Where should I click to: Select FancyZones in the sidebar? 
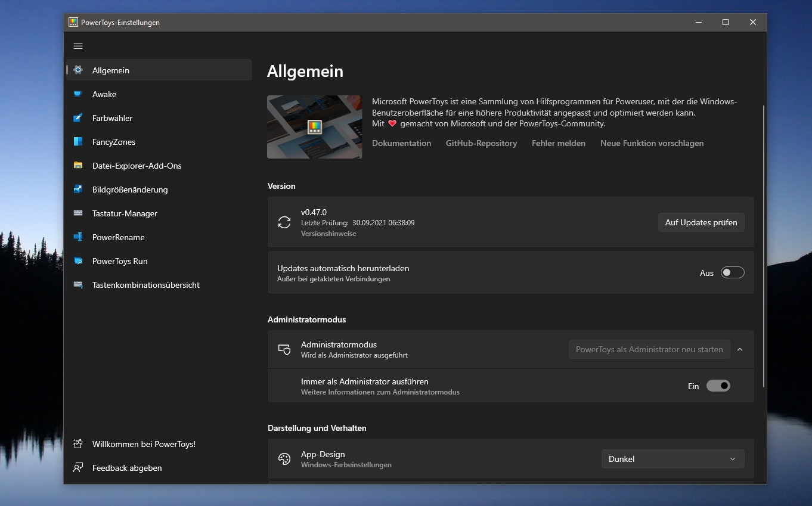point(159,141)
